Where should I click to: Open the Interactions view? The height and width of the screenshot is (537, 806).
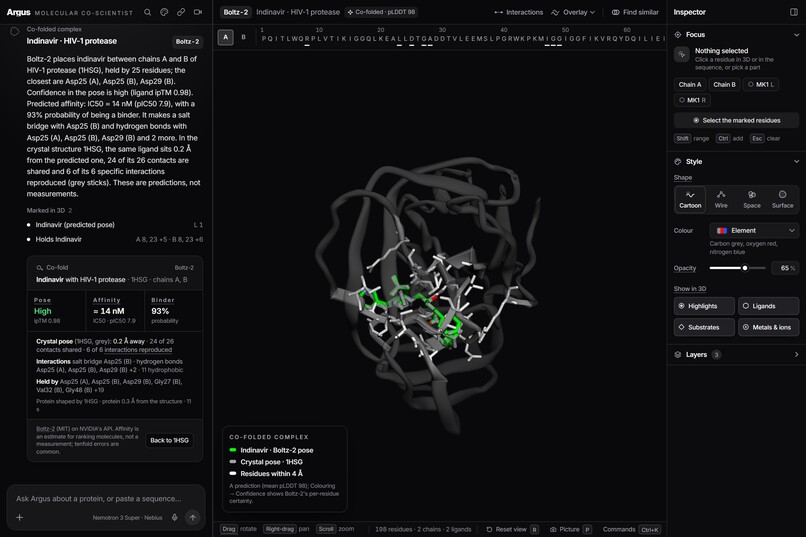coord(518,12)
